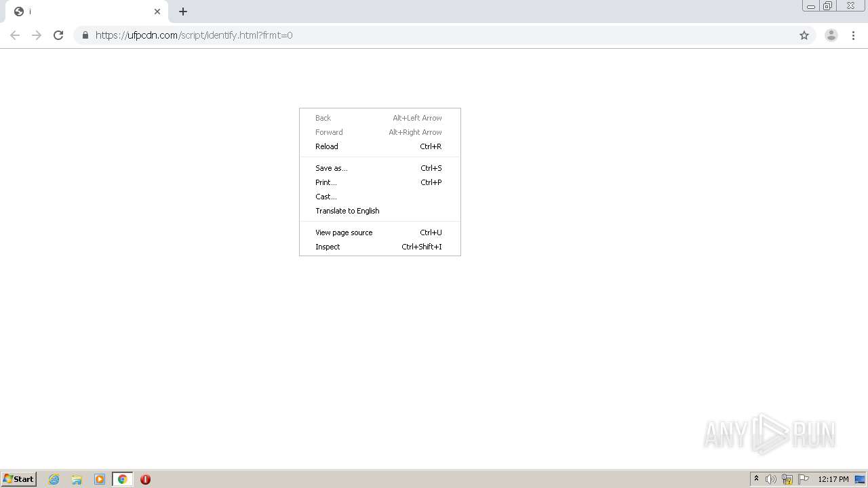Click the Forward navigation arrow

[37, 35]
